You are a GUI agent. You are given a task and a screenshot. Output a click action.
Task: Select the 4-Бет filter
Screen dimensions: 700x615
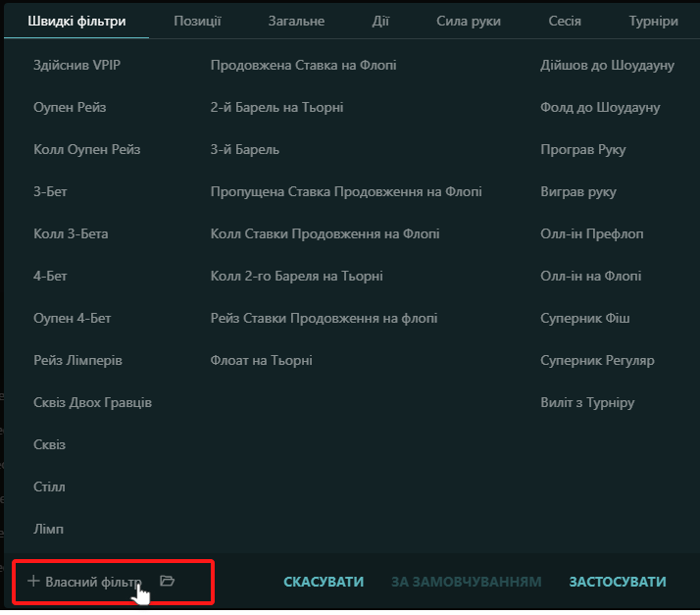pyautogui.click(x=50, y=276)
